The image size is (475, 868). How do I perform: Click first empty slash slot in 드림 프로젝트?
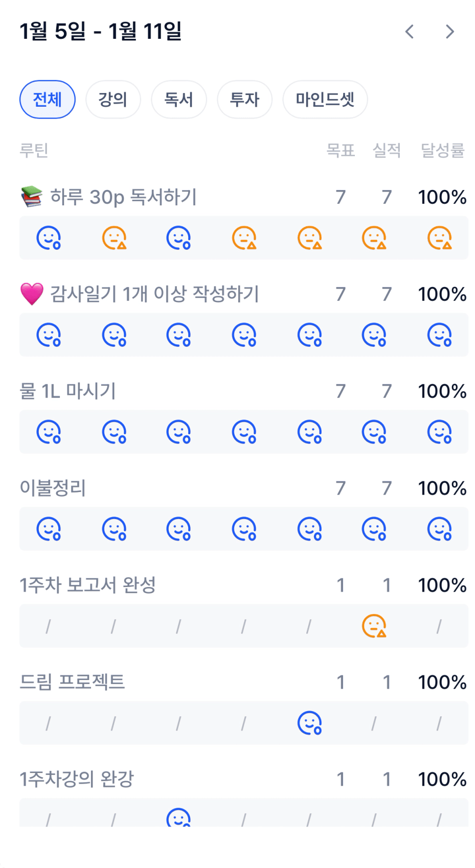pyautogui.click(x=49, y=723)
